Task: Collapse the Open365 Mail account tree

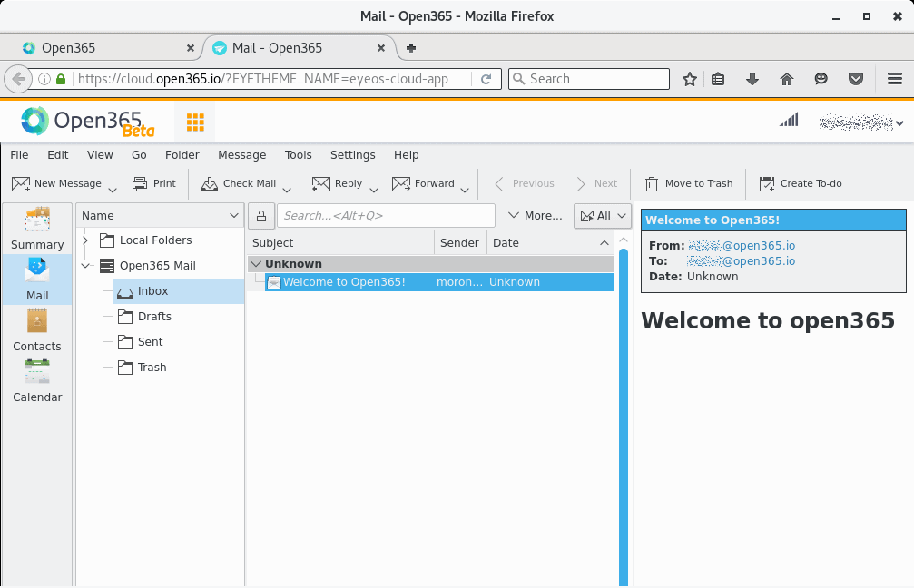Action: 86,266
